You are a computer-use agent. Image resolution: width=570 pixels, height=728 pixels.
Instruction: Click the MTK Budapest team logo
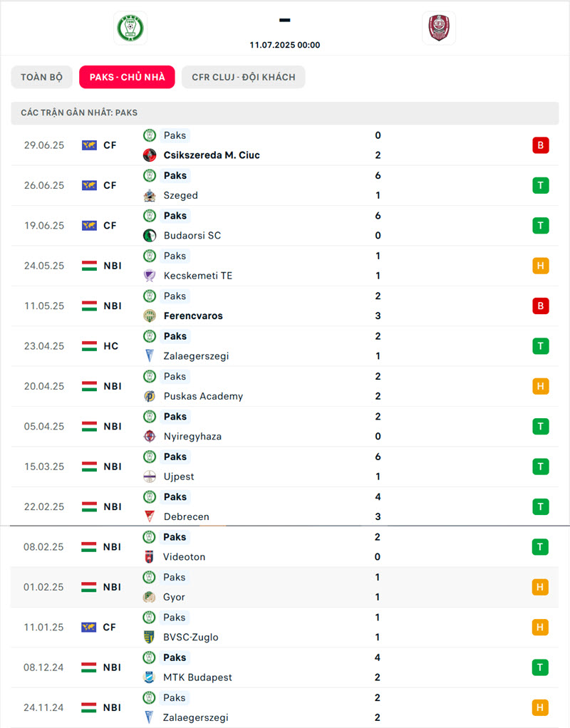click(149, 677)
